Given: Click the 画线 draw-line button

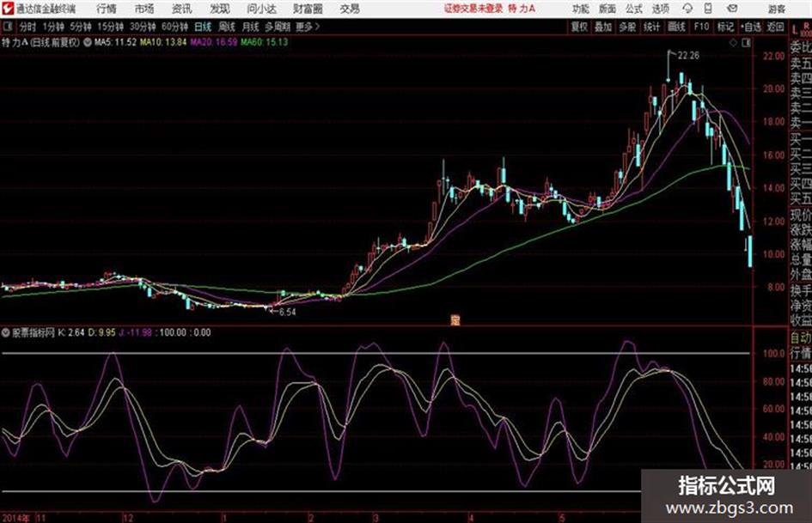Looking at the screenshot, I should pos(676,27).
